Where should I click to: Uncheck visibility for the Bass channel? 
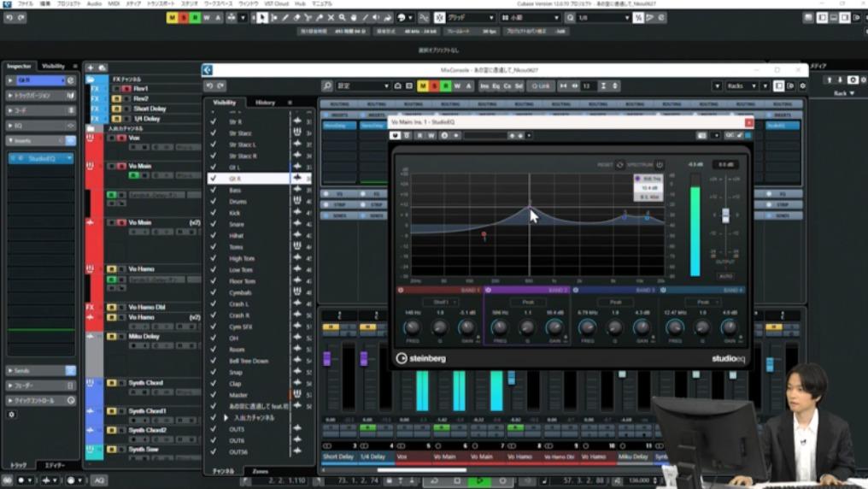click(x=214, y=191)
